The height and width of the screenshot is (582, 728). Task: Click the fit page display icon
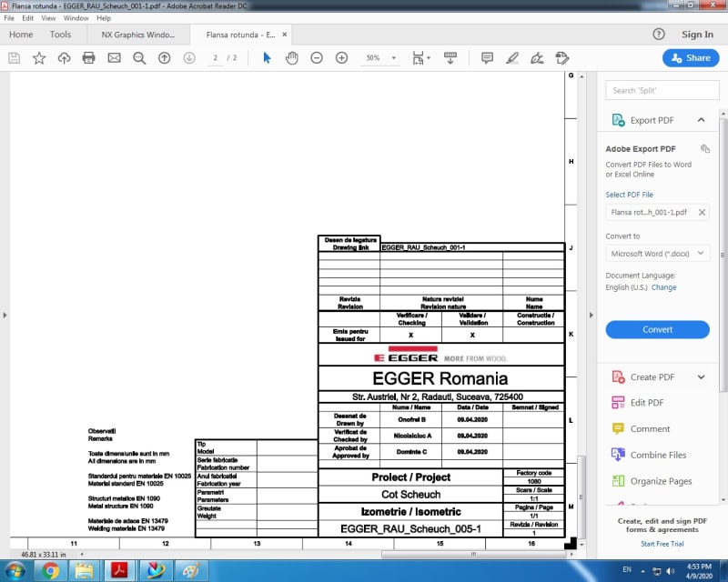(x=418, y=58)
